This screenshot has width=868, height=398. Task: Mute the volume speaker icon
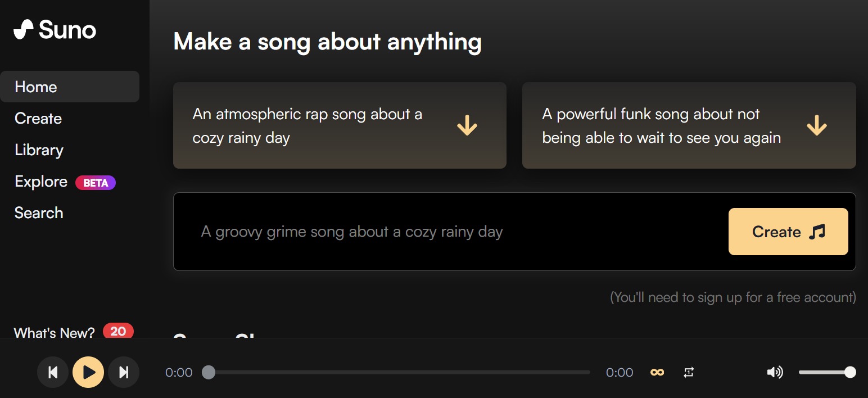tap(775, 372)
